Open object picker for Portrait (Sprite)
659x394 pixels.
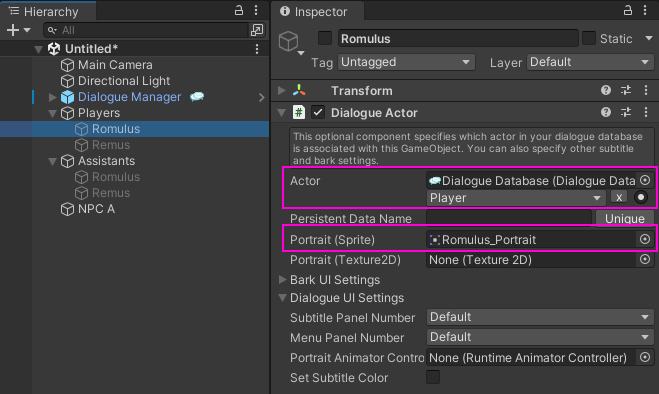coord(645,239)
